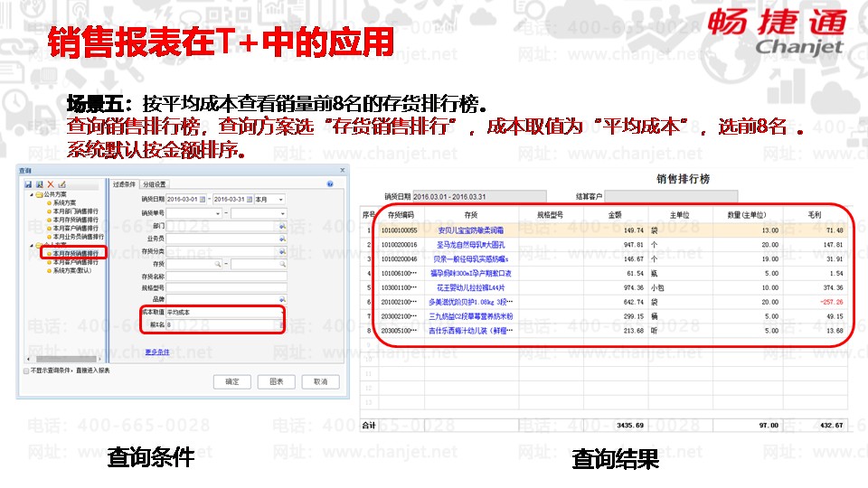Select 本月部门销售排行 scheme
The height and width of the screenshot is (488, 868).
pos(75,211)
